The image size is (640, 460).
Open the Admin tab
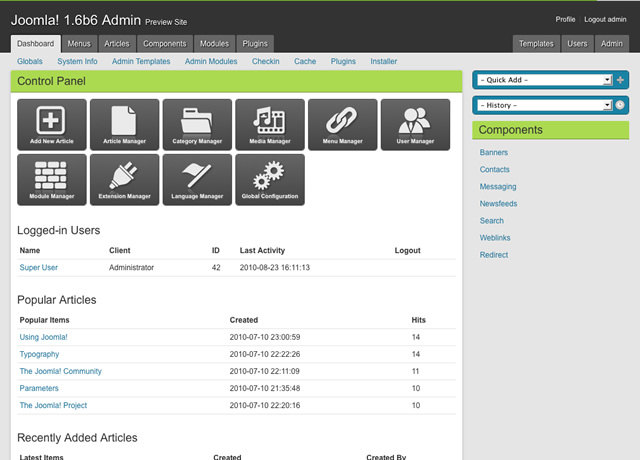611,44
